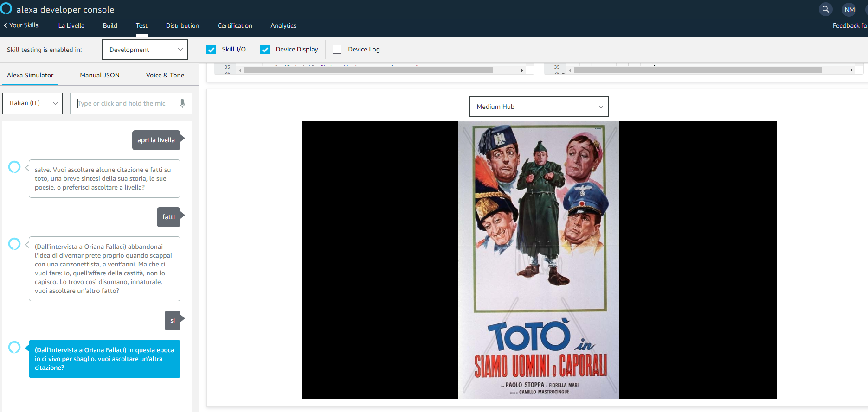Click 'si' user utterance bubble

[173, 320]
